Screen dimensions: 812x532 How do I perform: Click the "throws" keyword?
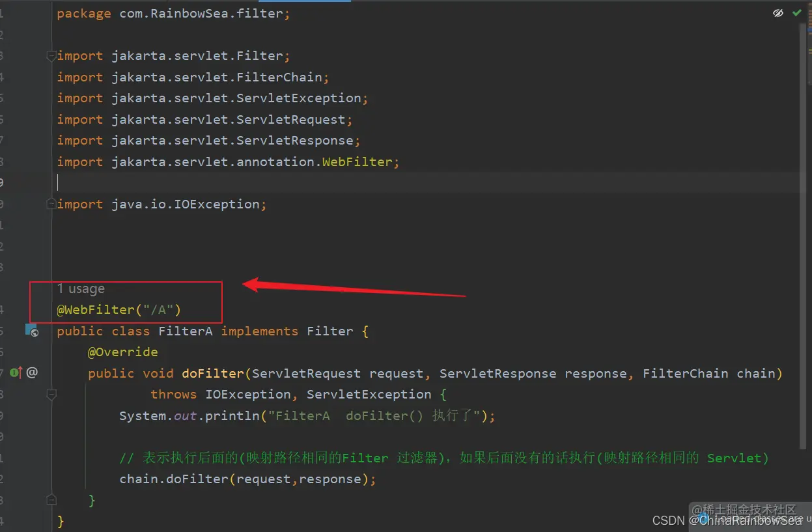coord(174,394)
